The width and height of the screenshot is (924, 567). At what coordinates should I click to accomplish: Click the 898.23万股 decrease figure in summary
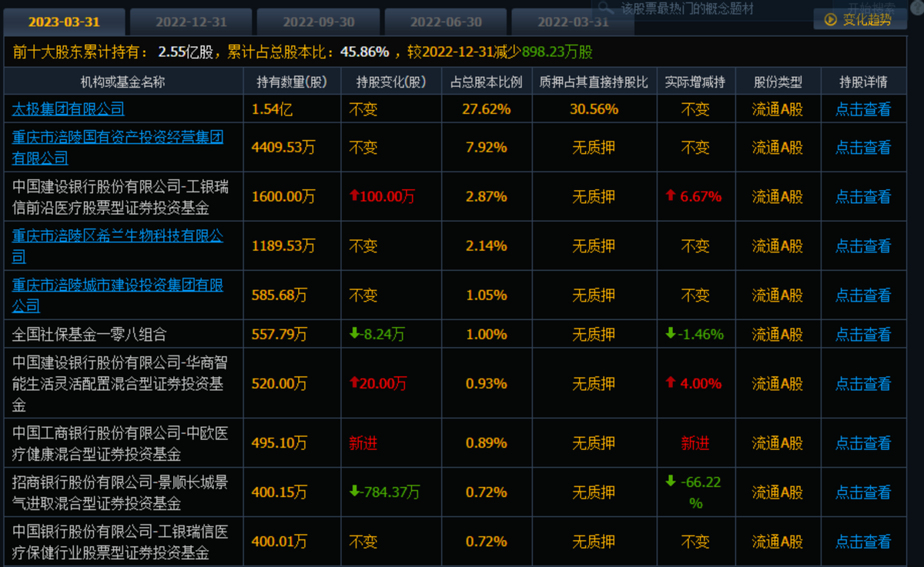pos(557,52)
